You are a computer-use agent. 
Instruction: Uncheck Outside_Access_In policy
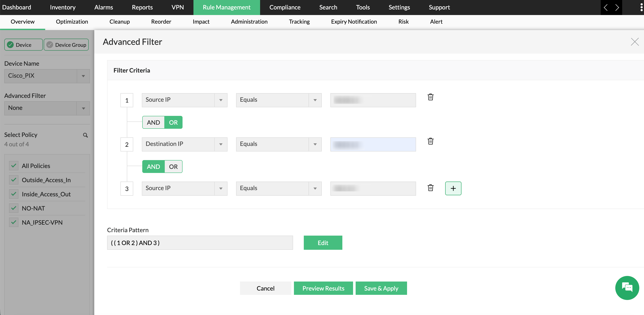(x=14, y=180)
